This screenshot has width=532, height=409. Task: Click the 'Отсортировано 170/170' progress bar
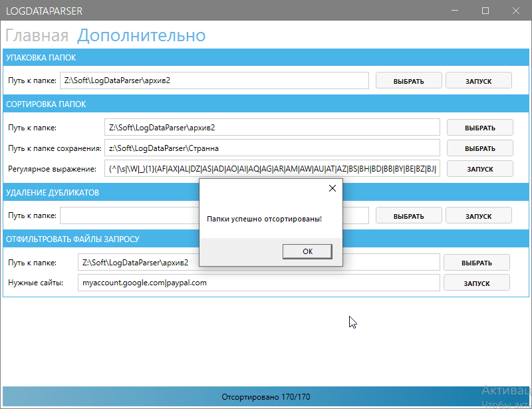266,395
